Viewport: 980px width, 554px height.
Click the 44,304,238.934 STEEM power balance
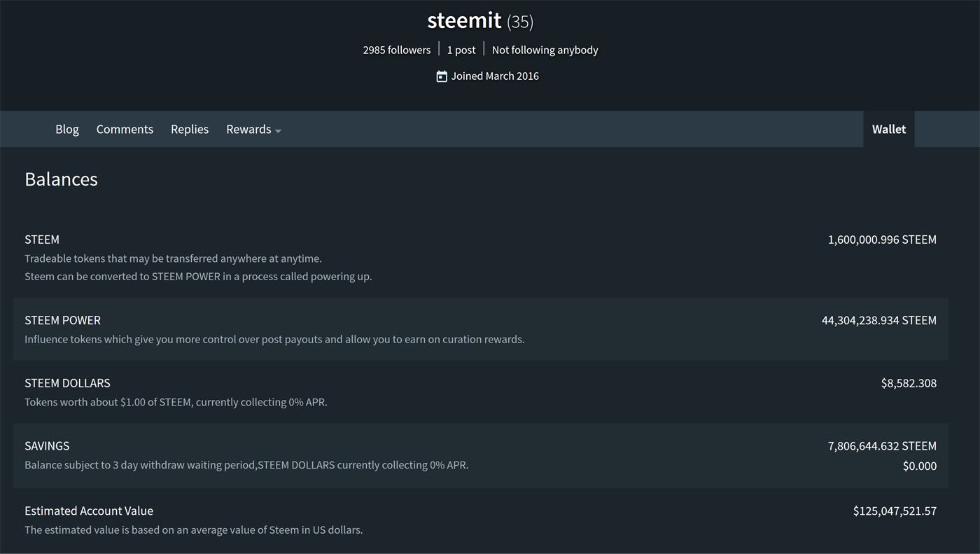[879, 320]
